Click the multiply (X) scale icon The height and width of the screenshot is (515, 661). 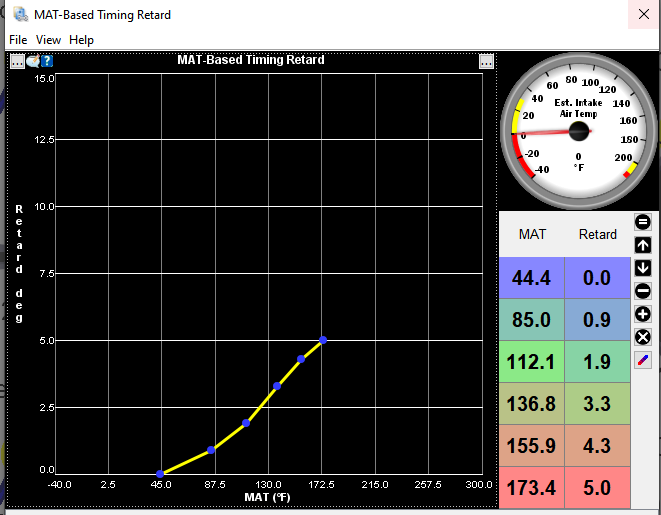click(643, 337)
